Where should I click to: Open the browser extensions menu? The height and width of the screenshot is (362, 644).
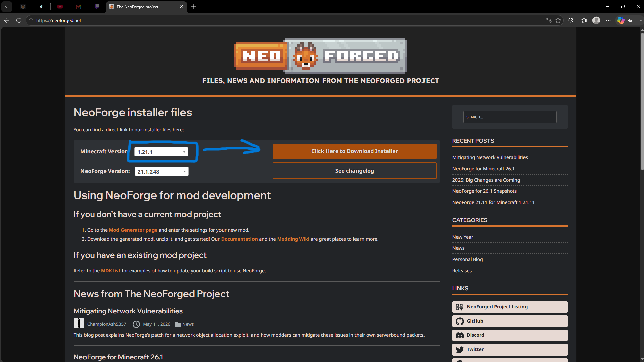click(x=570, y=20)
